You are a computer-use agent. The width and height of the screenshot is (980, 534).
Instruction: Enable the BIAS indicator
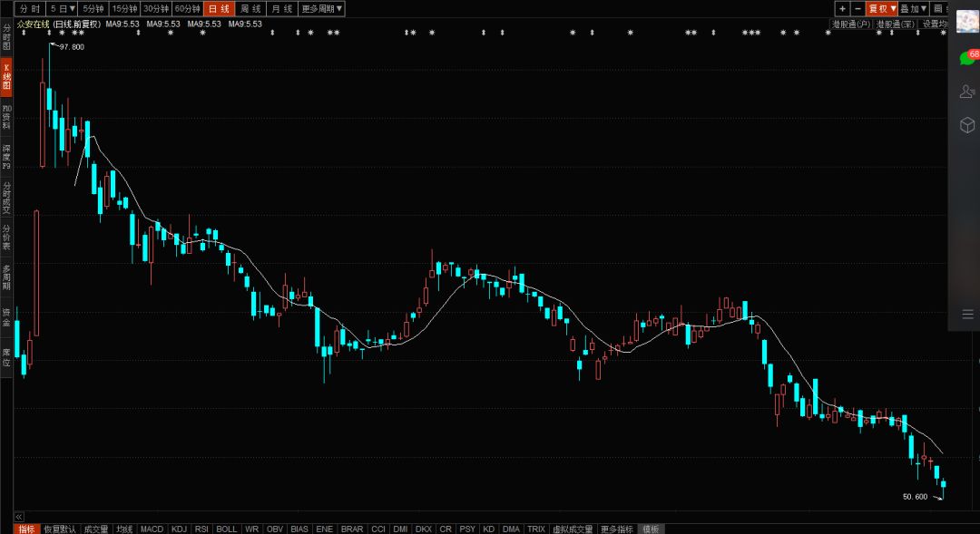[x=299, y=529]
